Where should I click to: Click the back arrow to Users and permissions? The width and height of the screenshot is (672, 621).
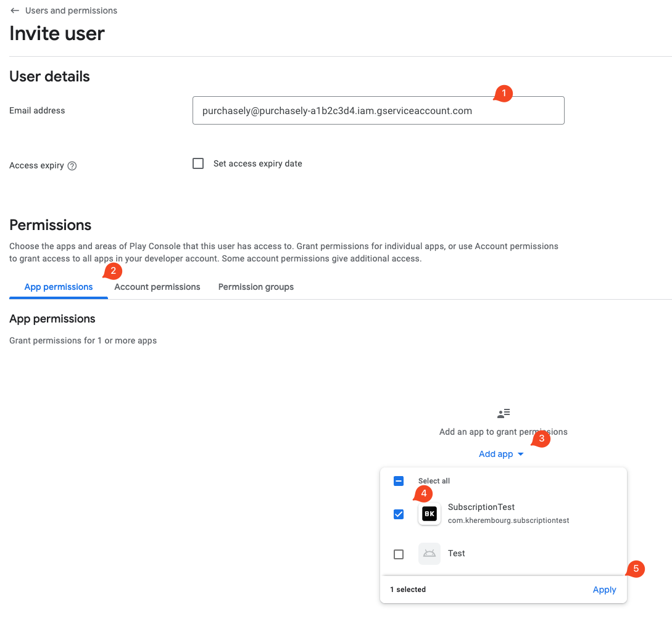click(x=15, y=10)
